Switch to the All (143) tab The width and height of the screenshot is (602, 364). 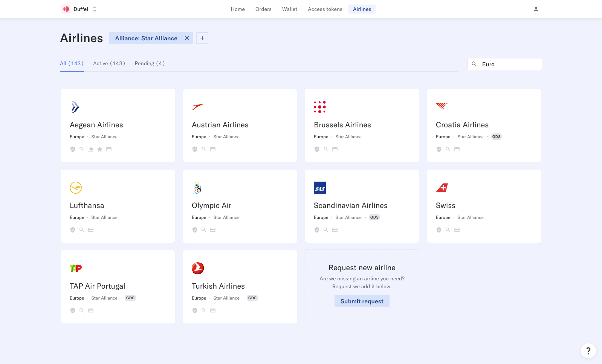point(72,63)
